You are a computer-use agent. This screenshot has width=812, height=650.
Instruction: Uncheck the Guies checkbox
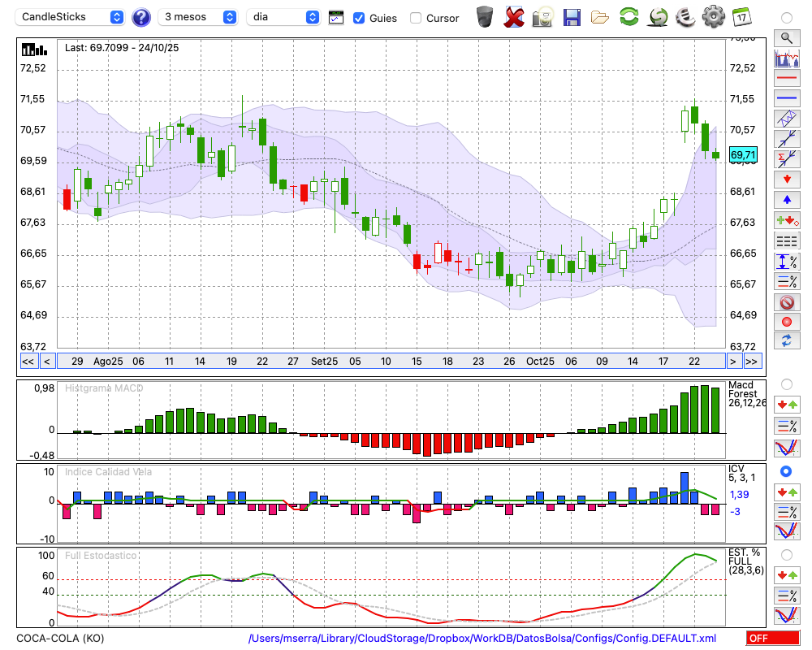point(359,18)
